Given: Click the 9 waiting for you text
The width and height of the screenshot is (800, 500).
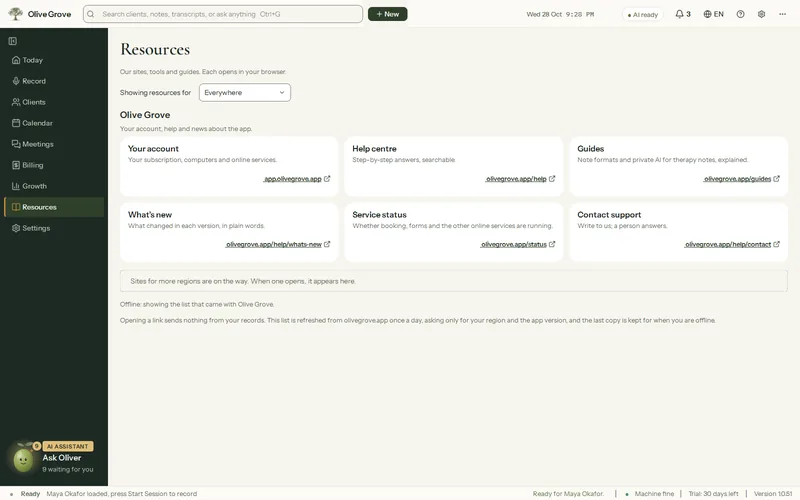Looking at the screenshot, I should [x=68, y=469].
